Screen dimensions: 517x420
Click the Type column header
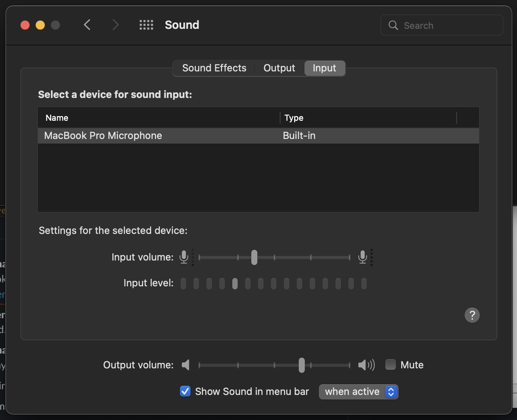368,118
